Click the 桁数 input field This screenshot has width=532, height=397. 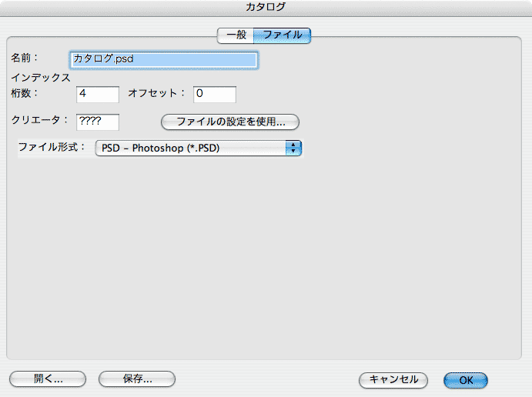[x=98, y=95]
